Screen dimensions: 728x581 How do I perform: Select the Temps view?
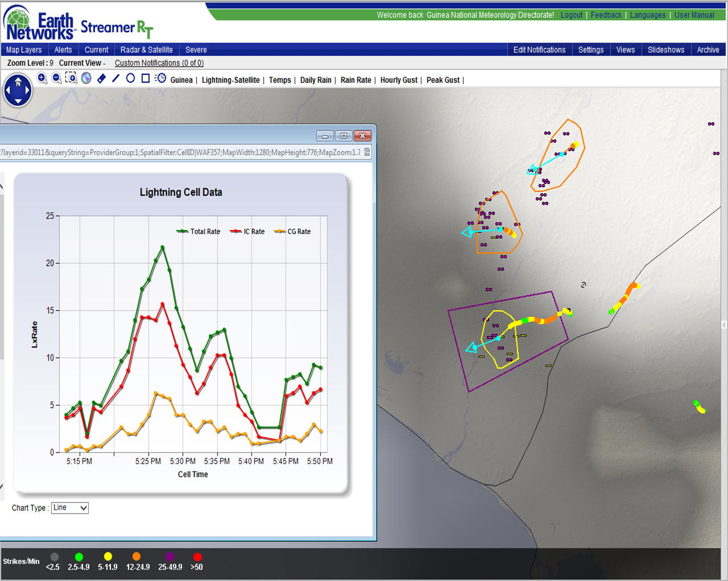pos(280,80)
